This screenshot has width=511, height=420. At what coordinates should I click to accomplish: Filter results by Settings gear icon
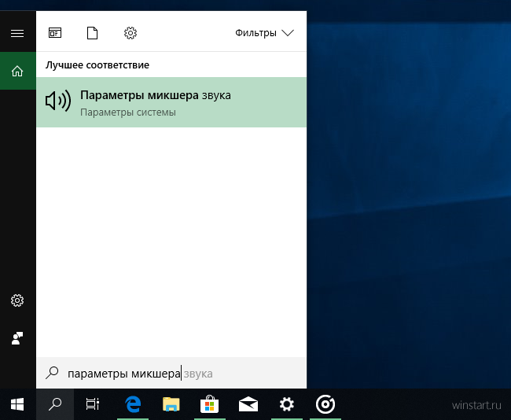click(x=131, y=33)
